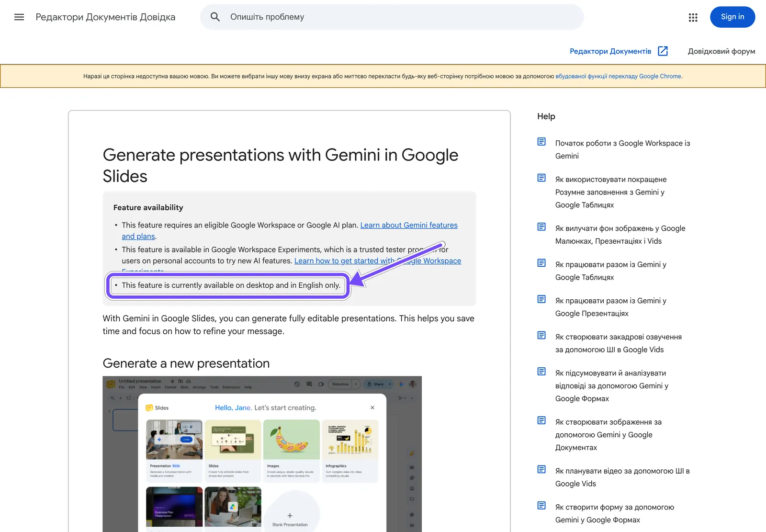Open Chrome translation feature link in banner

[x=619, y=76]
